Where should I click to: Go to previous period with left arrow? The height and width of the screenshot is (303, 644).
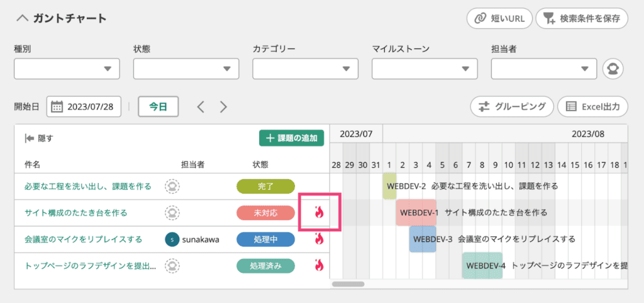(x=201, y=107)
